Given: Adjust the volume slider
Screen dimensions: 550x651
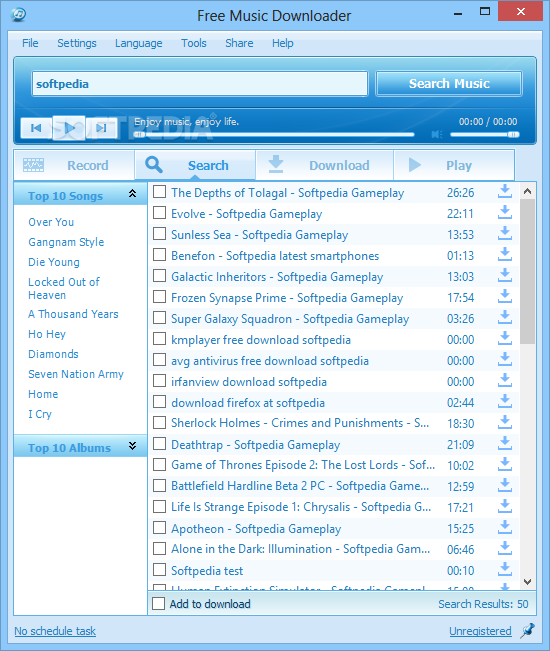Looking at the screenshot, I should coord(485,135).
